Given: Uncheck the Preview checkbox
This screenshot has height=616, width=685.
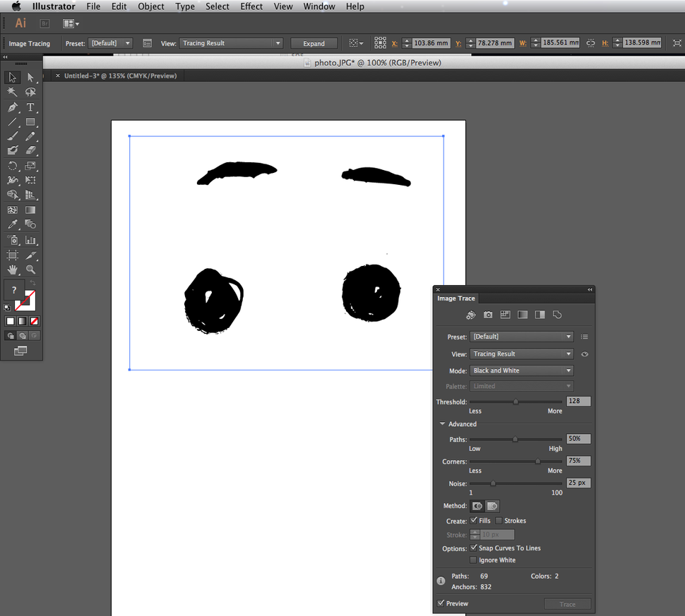Looking at the screenshot, I should pos(441,603).
